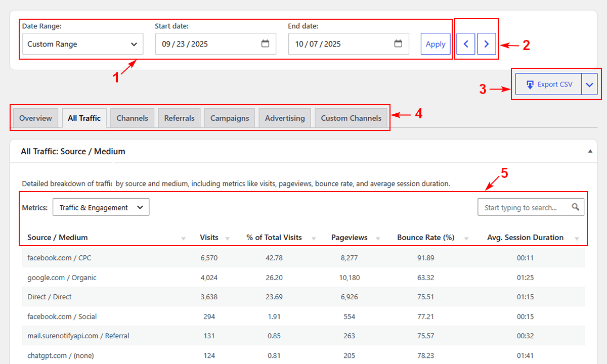Sort by Avg. Session Duration arrow

(x=576, y=239)
